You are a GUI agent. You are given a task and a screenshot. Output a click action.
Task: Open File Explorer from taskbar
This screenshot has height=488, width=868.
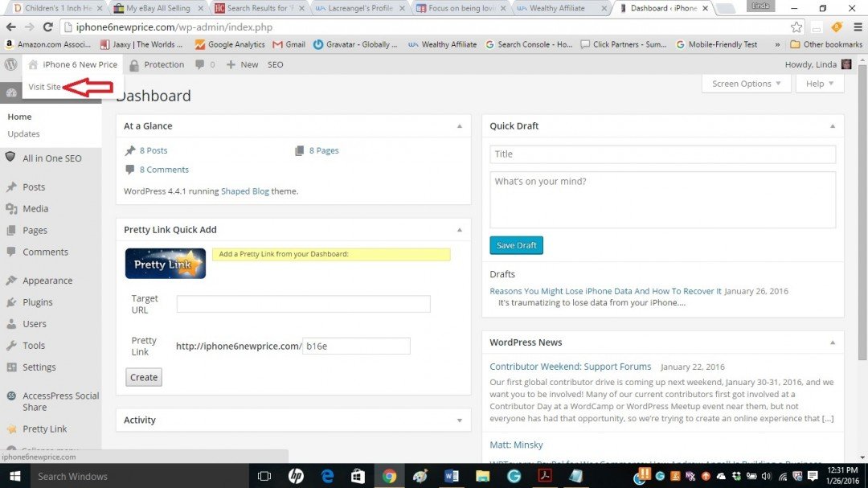coord(483,477)
